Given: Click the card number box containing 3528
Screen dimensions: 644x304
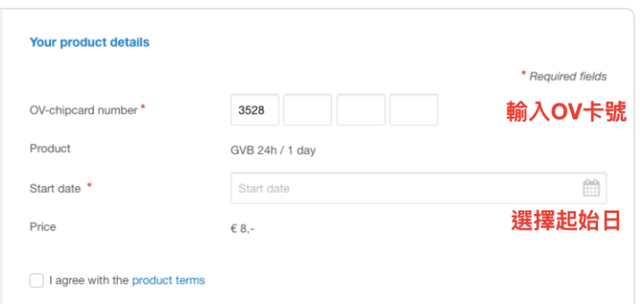Looking at the screenshot, I should click(254, 109).
